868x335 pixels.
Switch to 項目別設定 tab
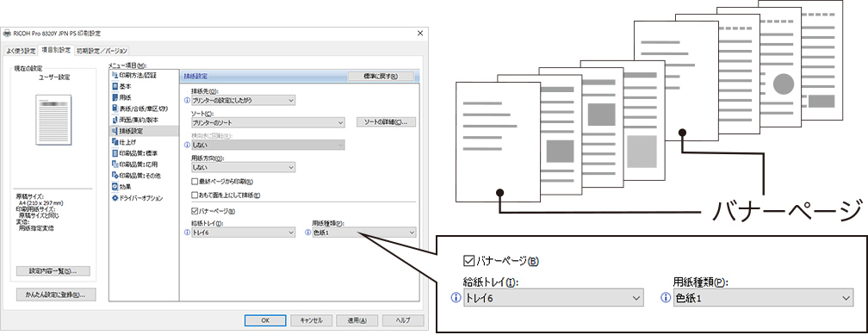[x=56, y=50]
